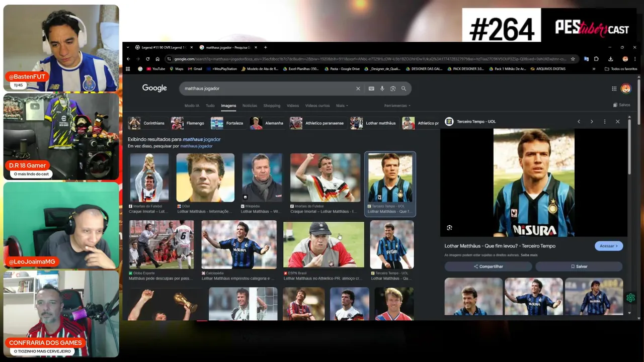Open the ARQUIVOS DIGITAIS bookmark
Screen dimensions: 644x362
547,69
